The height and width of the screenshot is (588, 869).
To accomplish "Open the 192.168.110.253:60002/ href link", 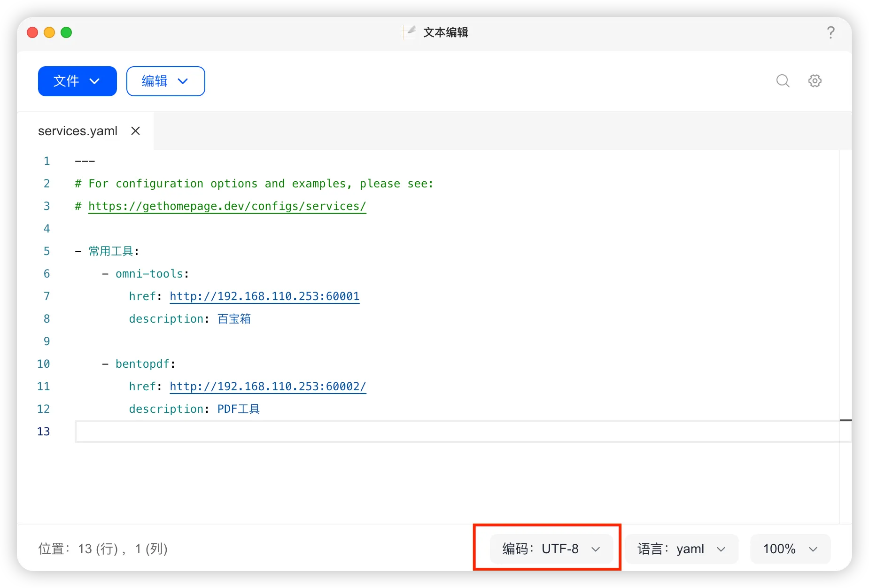I will click(x=268, y=387).
